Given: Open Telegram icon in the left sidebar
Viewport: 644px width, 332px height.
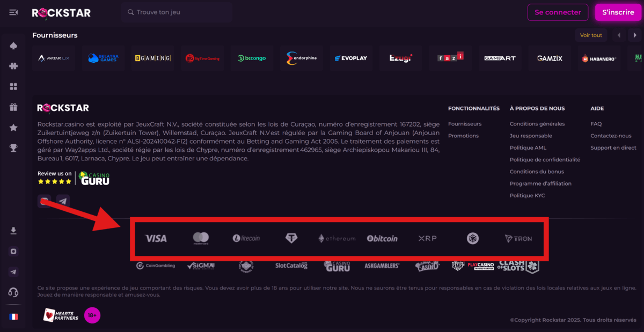Looking at the screenshot, I should [13, 272].
